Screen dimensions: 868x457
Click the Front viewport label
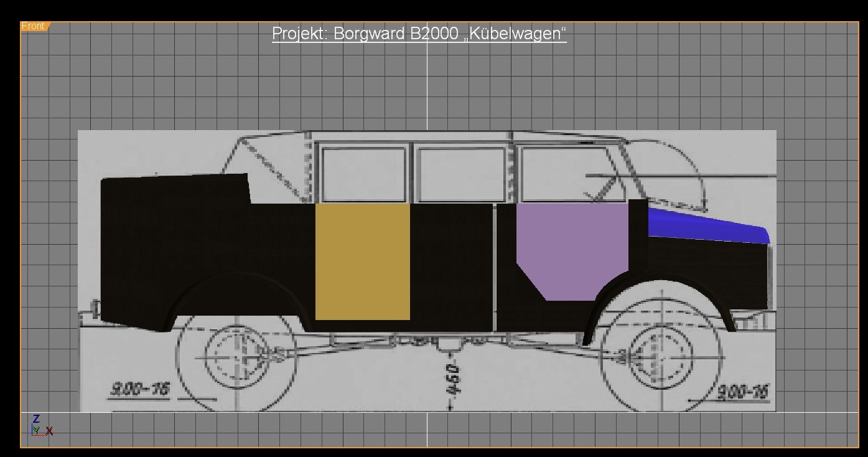[34, 26]
